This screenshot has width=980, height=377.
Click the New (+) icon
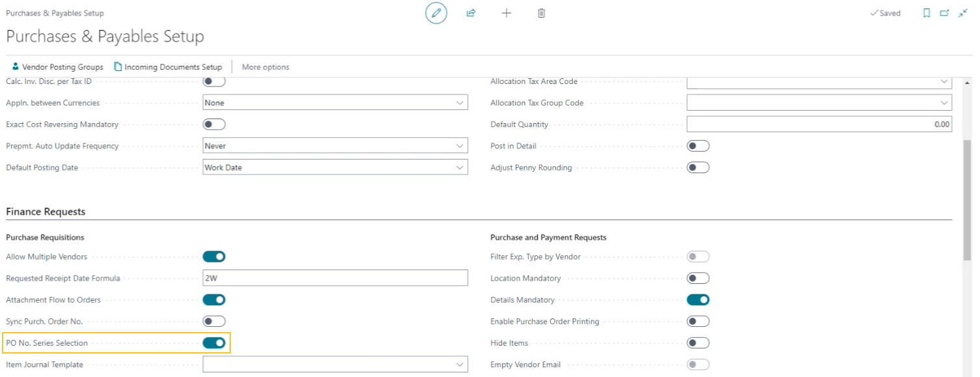506,13
